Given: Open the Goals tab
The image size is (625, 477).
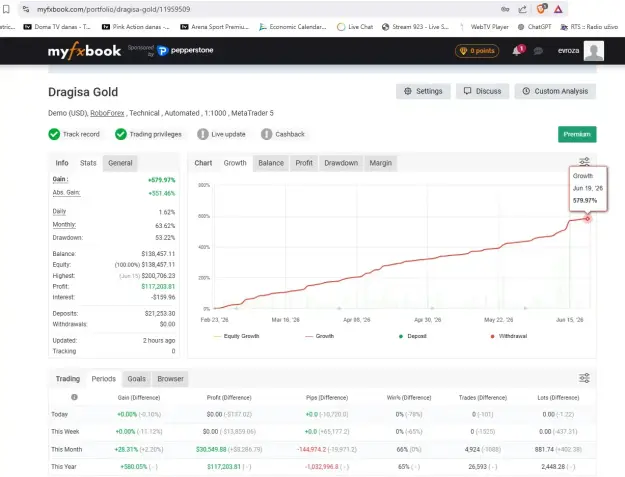Looking at the screenshot, I should pyautogui.click(x=136, y=379).
